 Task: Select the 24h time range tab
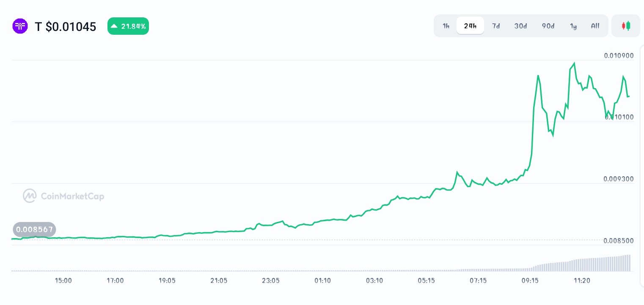pos(470,26)
